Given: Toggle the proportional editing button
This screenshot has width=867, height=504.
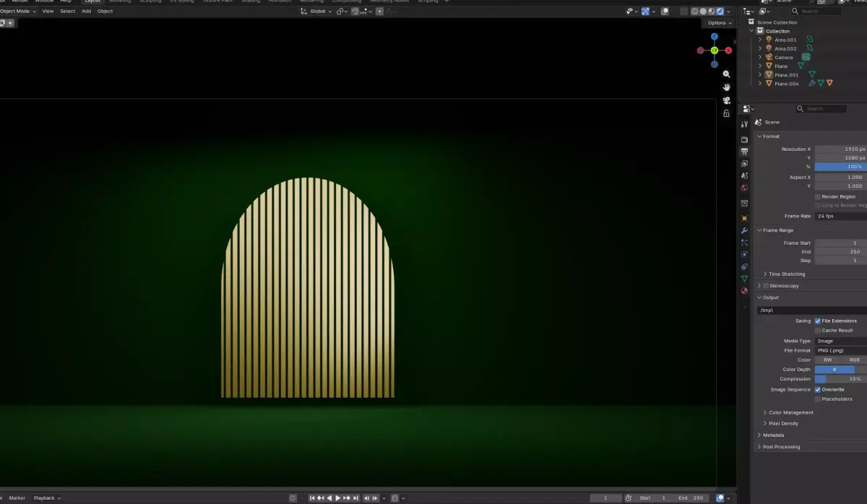Looking at the screenshot, I should tap(379, 12).
